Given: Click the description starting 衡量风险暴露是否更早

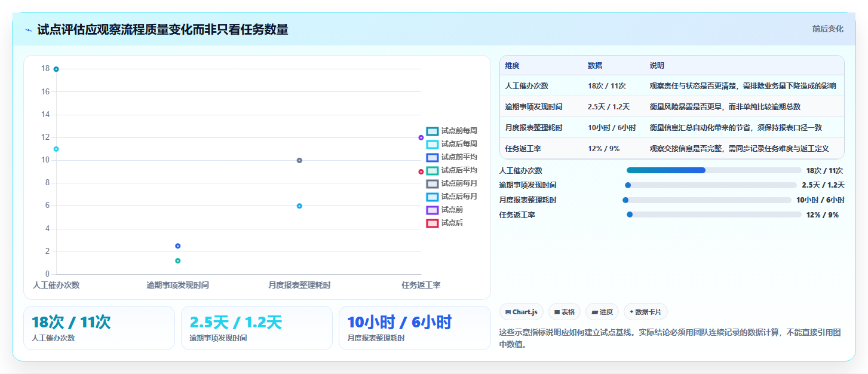Looking at the screenshot, I should [x=725, y=107].
